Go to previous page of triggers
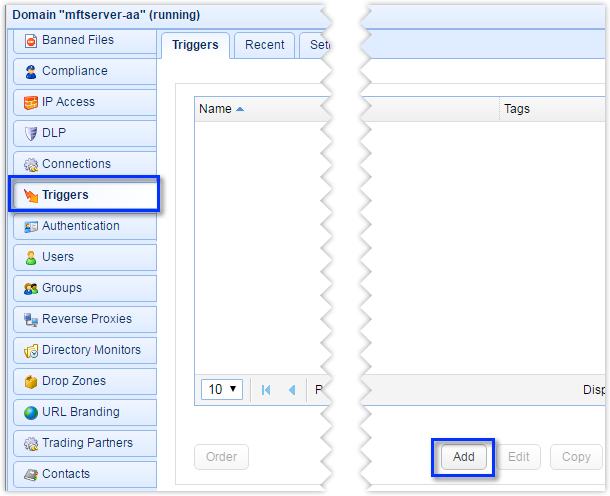Screen dimensions: 610x496 click(x=292, y=389)
